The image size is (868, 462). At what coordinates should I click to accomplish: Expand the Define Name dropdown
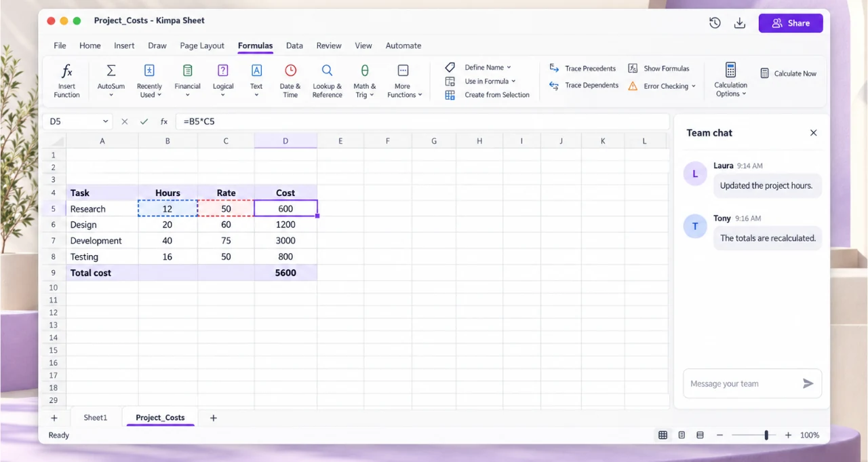point(509,68)
